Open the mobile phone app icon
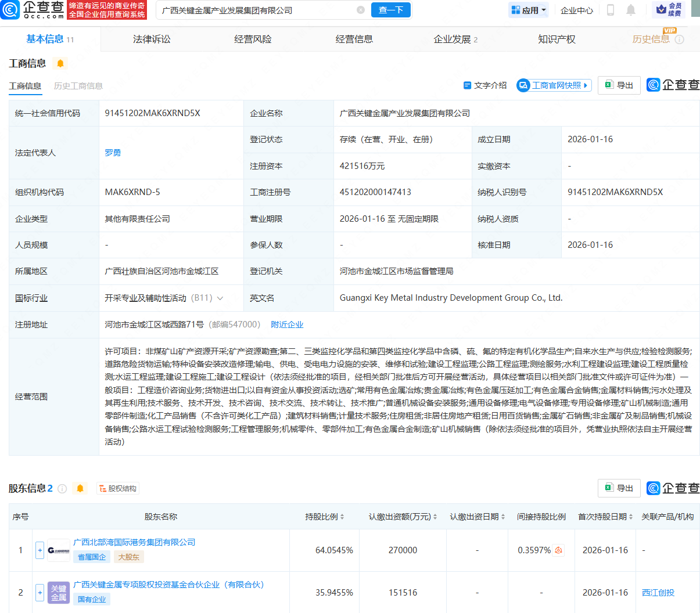The height and width of the screenshot is (613, 700). pyautogui.click(x=611, y=10)
